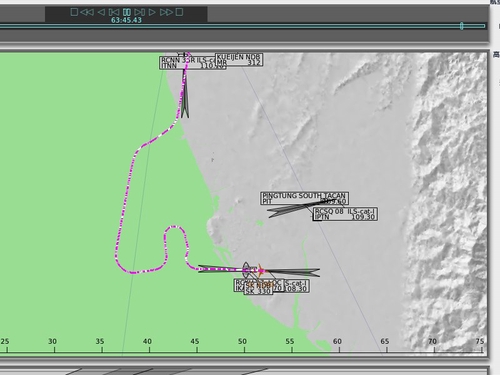Step back one frame
This screenshot has width=500, height=375.
click(x=114, y=12)
